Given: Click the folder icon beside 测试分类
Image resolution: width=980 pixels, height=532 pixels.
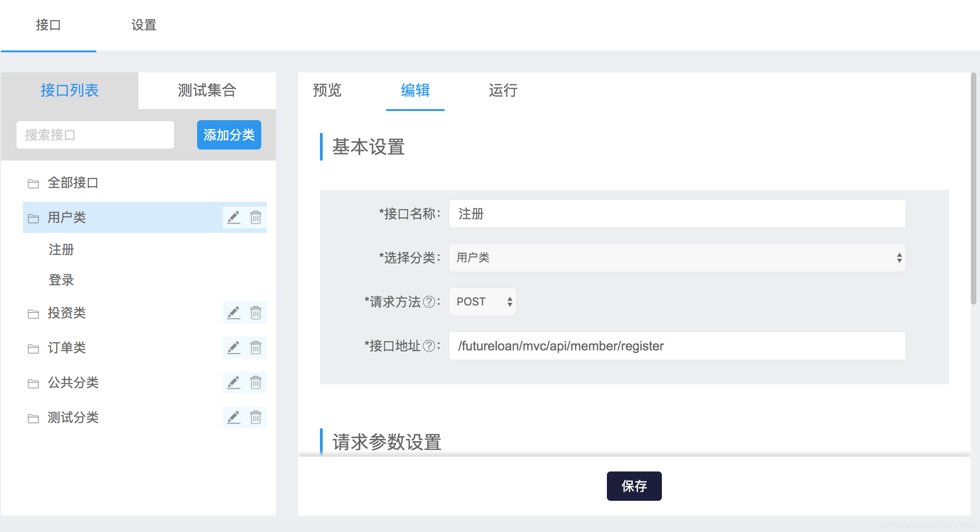Looking at the screenshot, I should coord(33,418).
